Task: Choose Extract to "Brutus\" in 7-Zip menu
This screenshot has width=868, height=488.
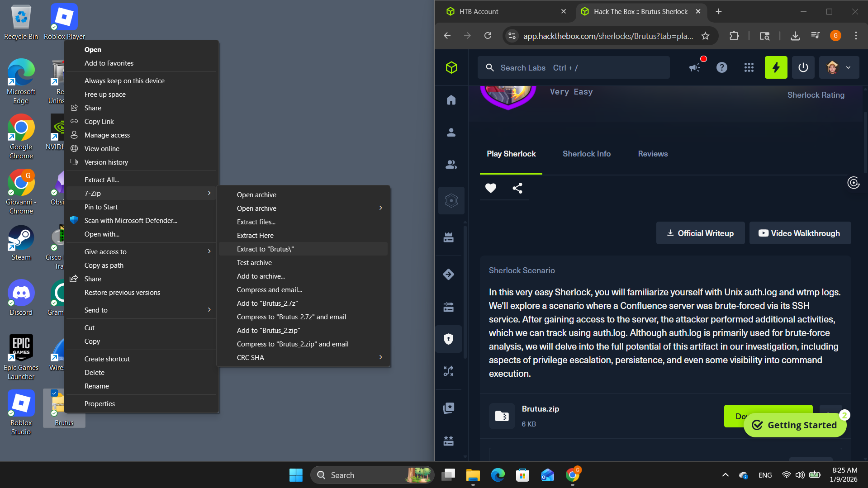Action: 303,249
